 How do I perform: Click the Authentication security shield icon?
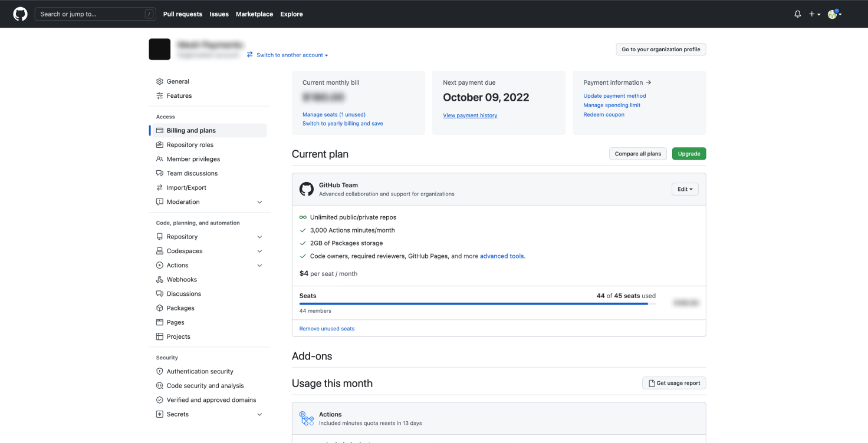[160, 372]
